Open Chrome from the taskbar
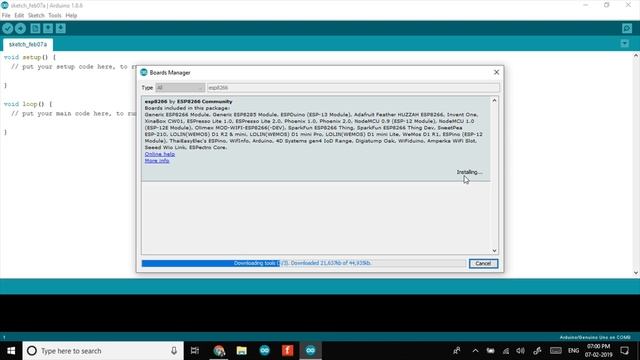 point(219,351)
